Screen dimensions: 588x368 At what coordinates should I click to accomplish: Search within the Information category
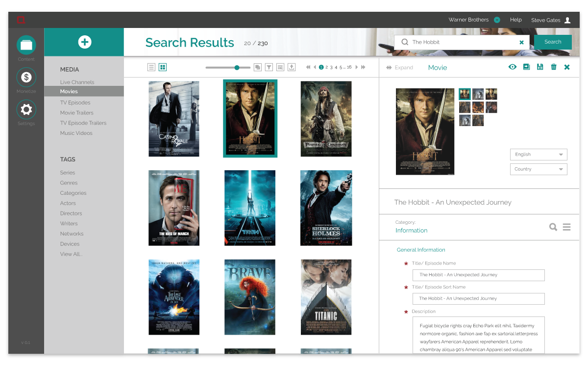553,227
